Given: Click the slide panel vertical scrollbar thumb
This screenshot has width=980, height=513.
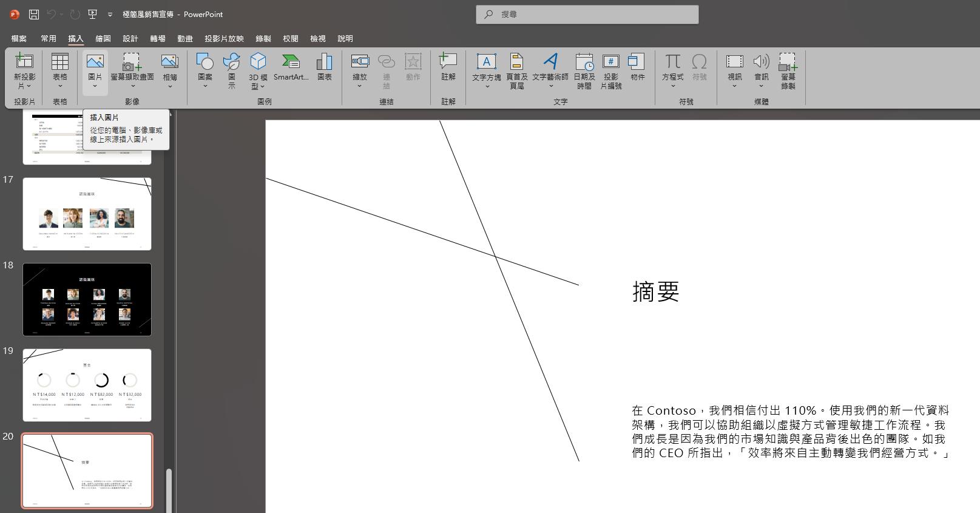Looking at the screenshot, I should point(169,490).
